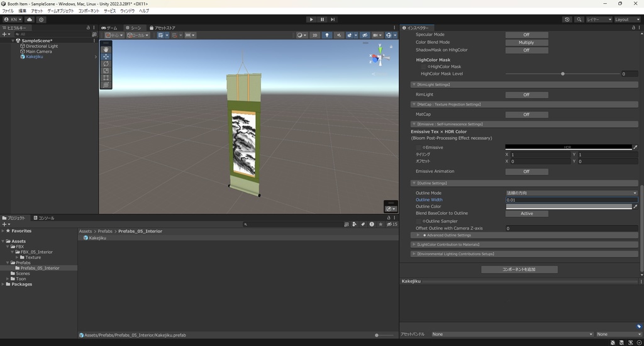Toggle scene lighting bulb
Image resolution: width=644 pixels, height=346 pixels.
click(x=327, y=35)
